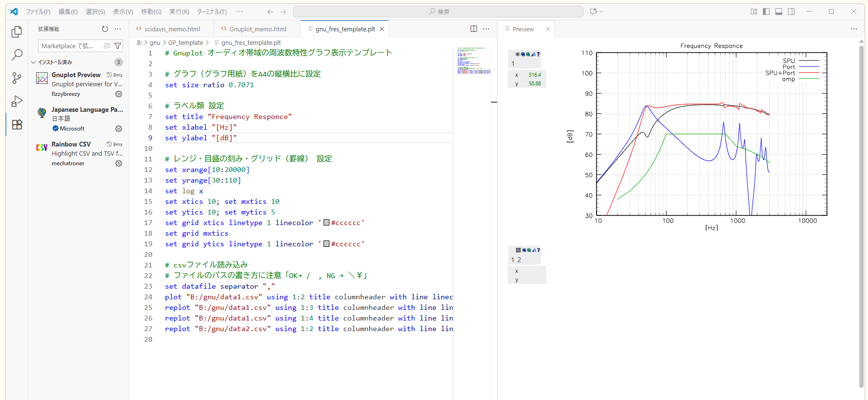Screen dimensions: 868x400
Task: Toggle the primary sidebar visibility
Action: [x=766, y=12]
